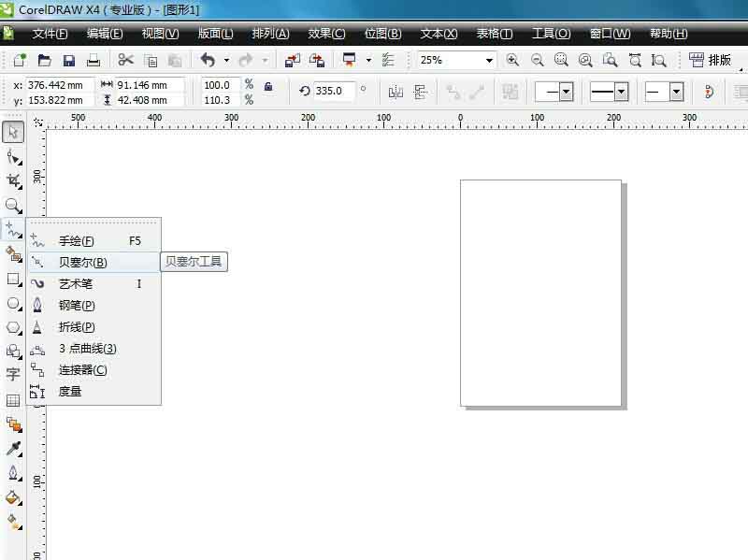Select the Smart fill tool in toolbox
Screen dimensions: 748x560
pyautogui.click(x=13, y=254)
